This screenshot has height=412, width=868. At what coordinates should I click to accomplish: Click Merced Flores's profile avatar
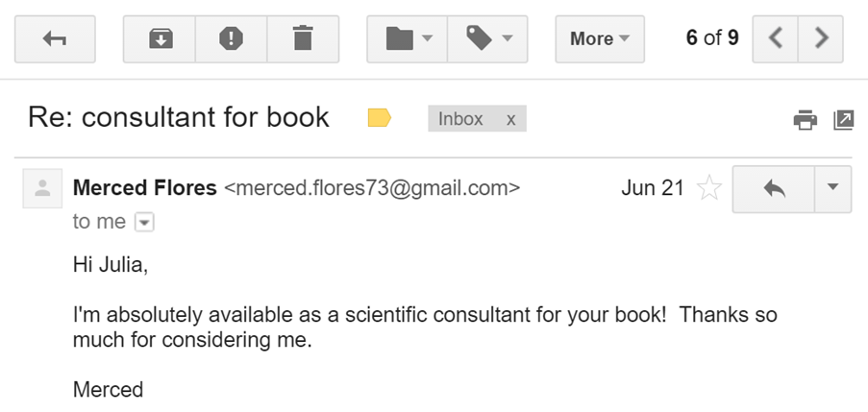(41, 188)
